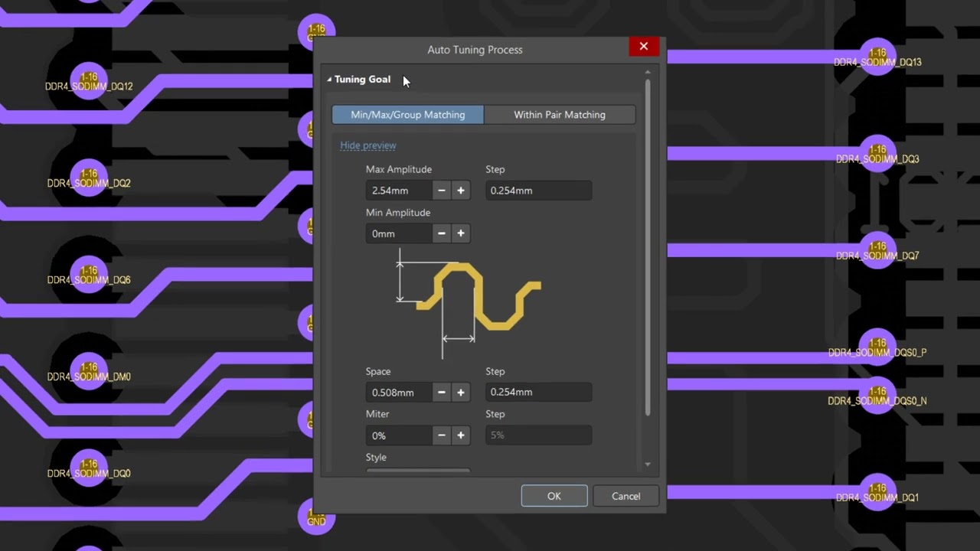Increase Space value with plus button
Image resolution: width=980 pixels, height=551 pixels.
click(x=460, y=393)
